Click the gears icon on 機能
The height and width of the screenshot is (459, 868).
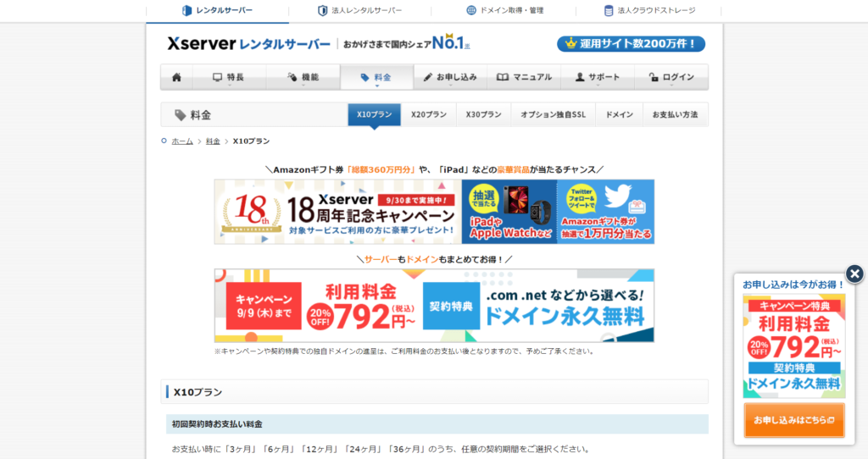[x=292, y=77]
